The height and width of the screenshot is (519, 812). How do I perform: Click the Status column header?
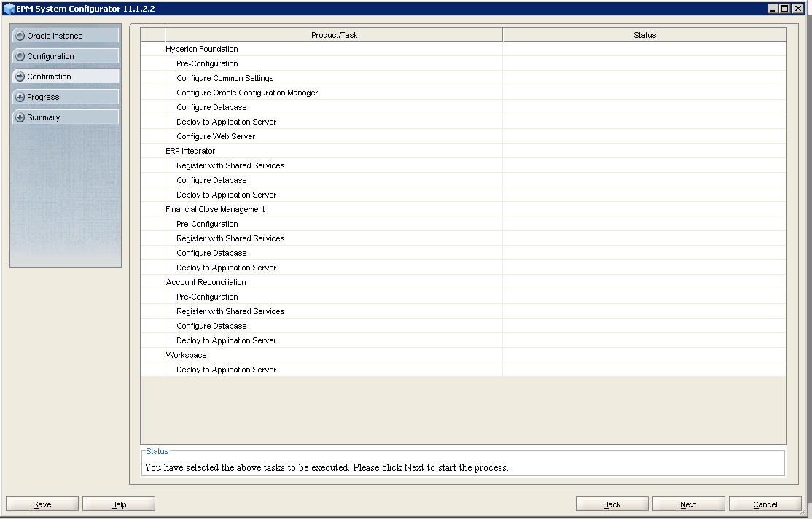[645, 35]
